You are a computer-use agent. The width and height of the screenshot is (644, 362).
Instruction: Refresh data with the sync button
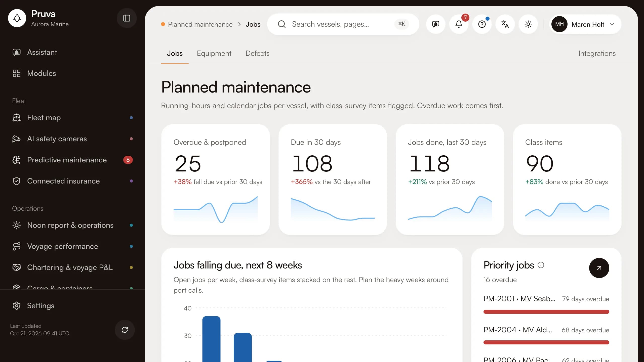[x=125, y=330]
